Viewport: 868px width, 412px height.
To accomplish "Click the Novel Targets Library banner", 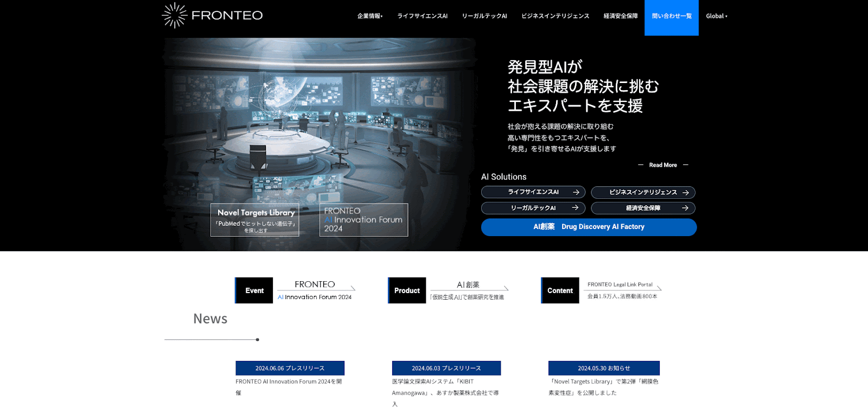I will coord(255,220).
